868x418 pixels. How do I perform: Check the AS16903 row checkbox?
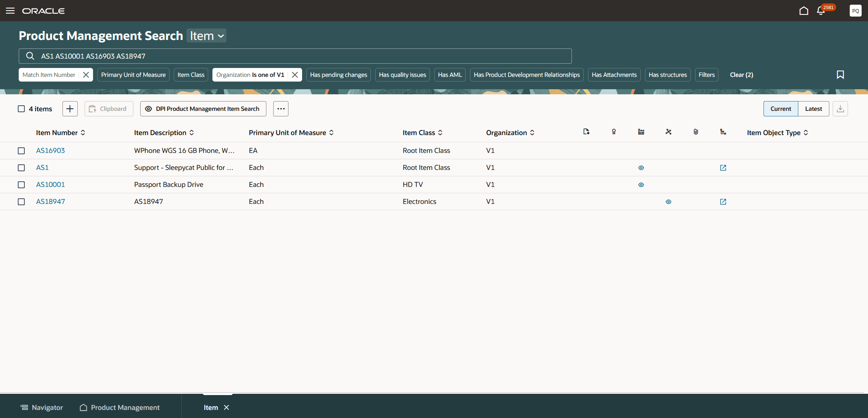pos(21,151)
